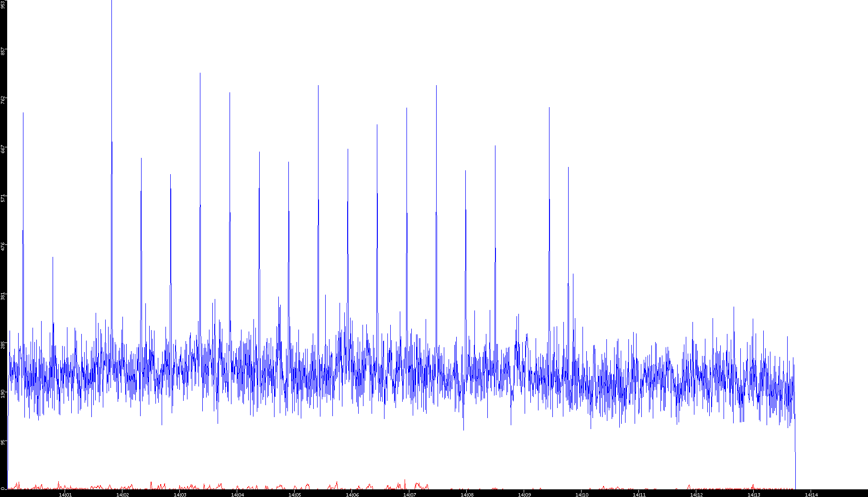
Task: Click the 14:01 time axis label
Action: click(65, 495)
